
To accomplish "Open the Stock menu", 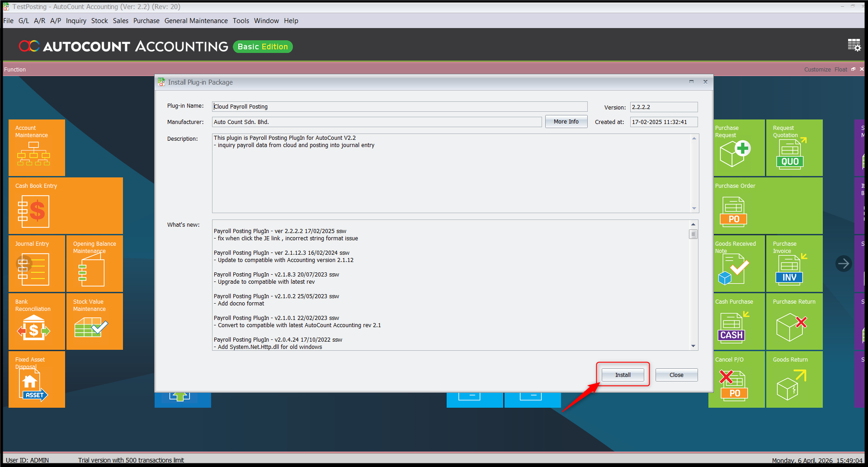I will pos(99,21).
